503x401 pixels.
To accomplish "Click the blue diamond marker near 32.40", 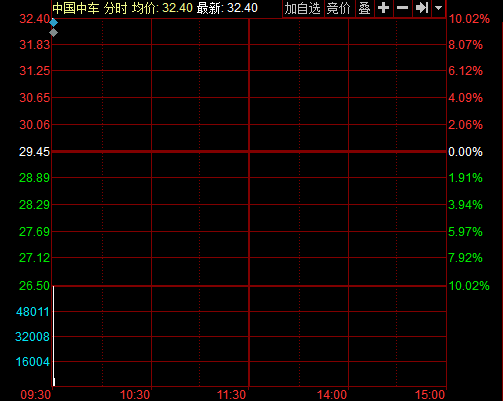I will (x=53, y=23).
